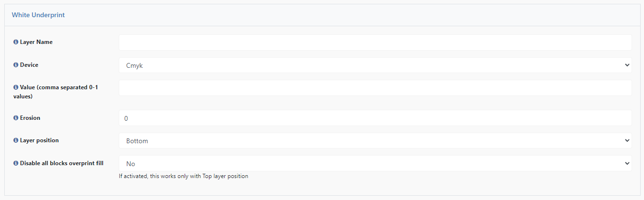
Task: Click the Layer Name label text
Action: [x=36, y=42]
